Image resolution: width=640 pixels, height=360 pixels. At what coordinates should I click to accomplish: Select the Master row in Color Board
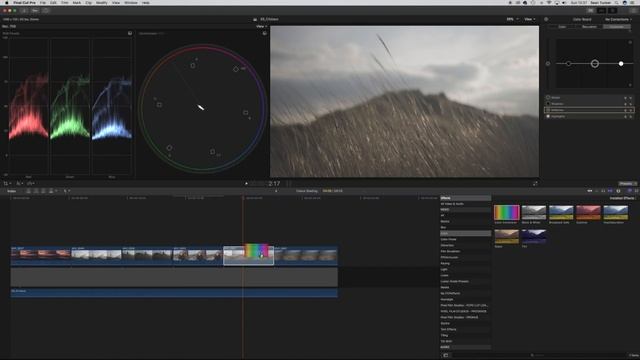pos(589,98)
